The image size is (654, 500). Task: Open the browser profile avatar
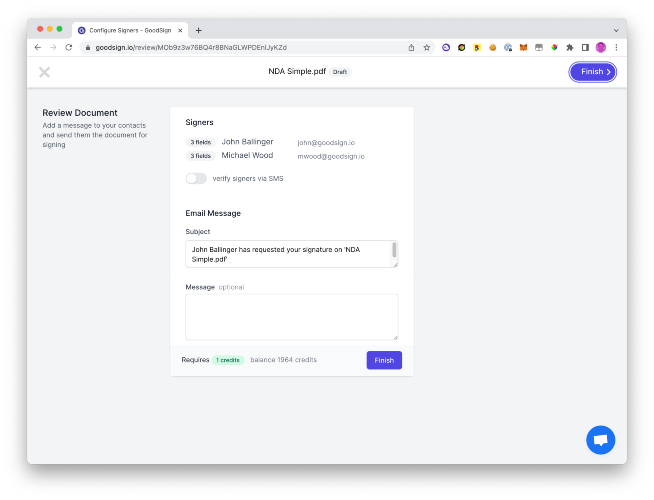tap(601, 48)
